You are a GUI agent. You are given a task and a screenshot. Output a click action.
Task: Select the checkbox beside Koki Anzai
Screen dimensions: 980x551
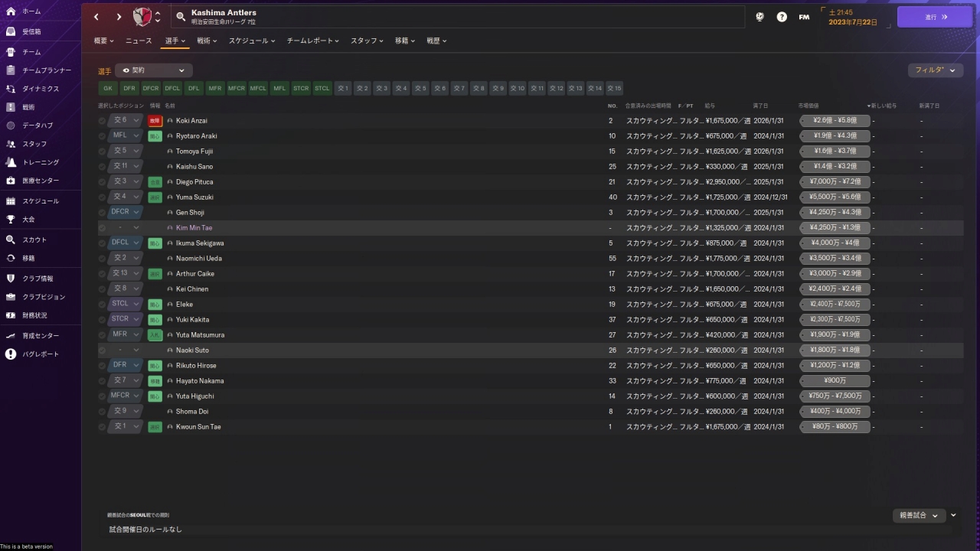tap(102, 121)
